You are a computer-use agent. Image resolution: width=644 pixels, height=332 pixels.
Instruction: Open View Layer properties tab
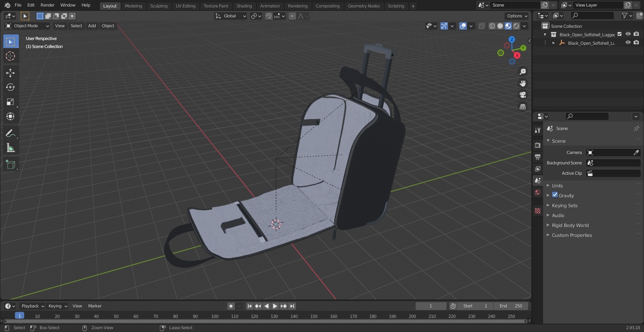pos(537,169)
